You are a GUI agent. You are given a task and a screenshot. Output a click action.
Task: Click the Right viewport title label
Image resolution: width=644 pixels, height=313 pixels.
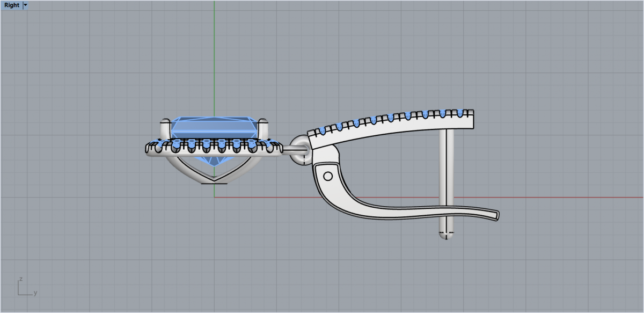coord(11,5)
